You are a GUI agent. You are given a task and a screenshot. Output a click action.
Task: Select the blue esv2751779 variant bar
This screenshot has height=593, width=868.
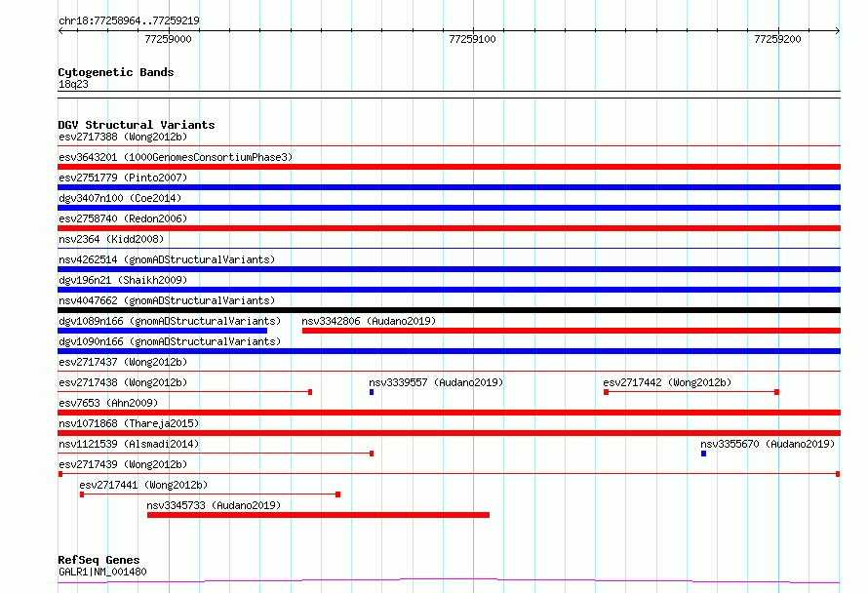point(449,187)
